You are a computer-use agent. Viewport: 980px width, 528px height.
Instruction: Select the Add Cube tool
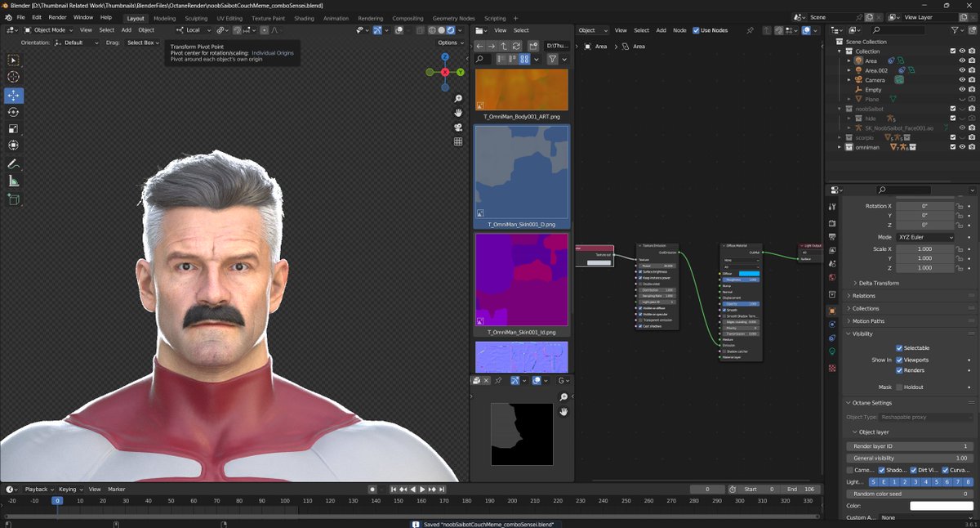click(x=14, y=199)
